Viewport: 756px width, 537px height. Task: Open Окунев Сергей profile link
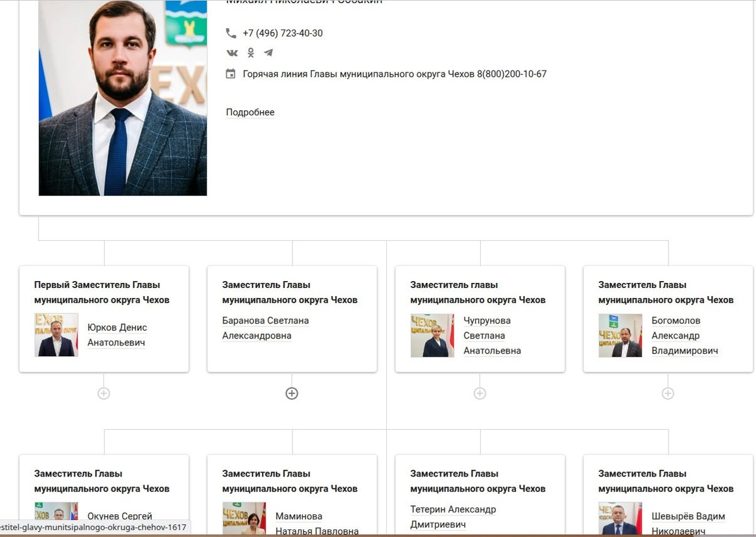pos(120,516)
